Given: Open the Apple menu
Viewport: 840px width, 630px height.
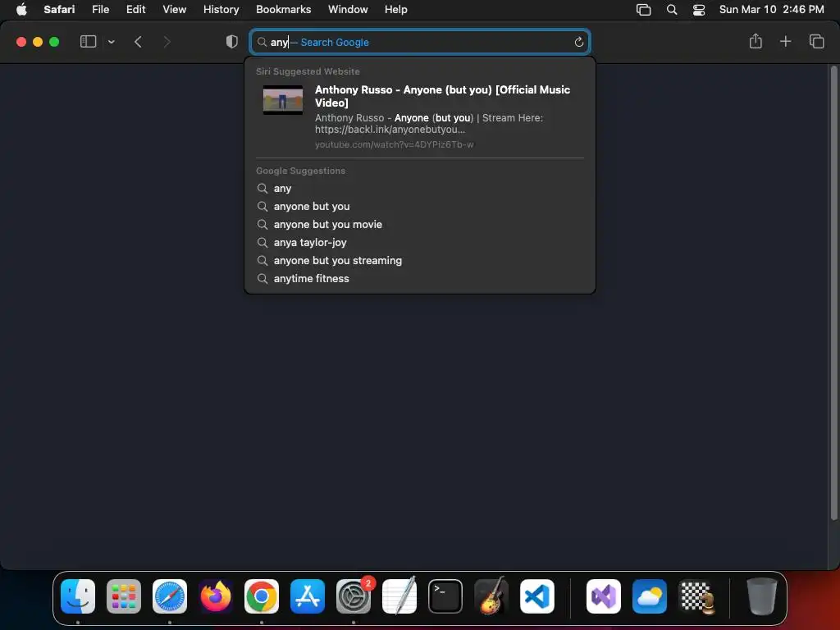Looking at the screenshot, I should (21, 9).
